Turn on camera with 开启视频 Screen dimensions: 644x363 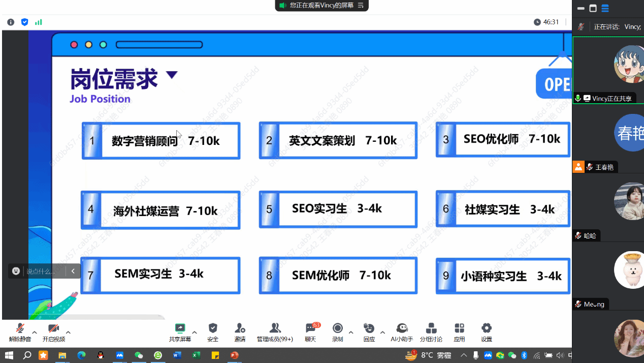(x=53, y=331)
